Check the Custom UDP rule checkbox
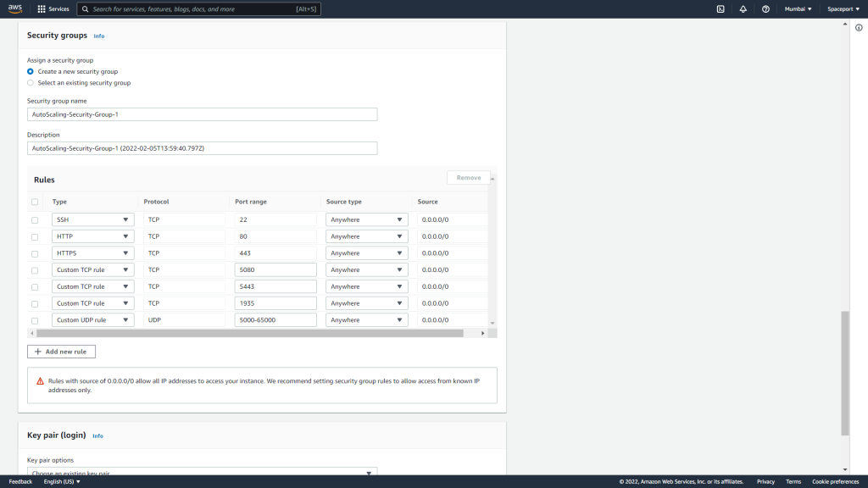Screen dimensions: 868x488 click(x=35, y=321)
